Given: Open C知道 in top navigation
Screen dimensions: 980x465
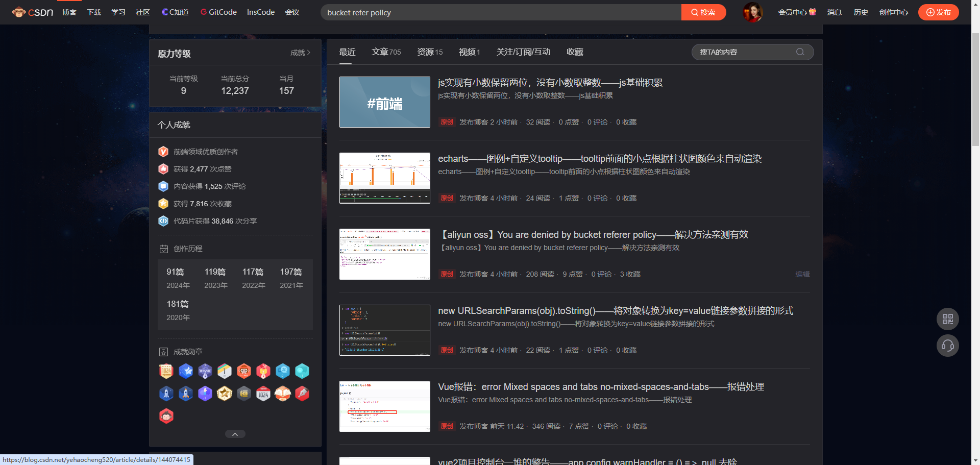Looking at the screenshot, I should point(175,12).
